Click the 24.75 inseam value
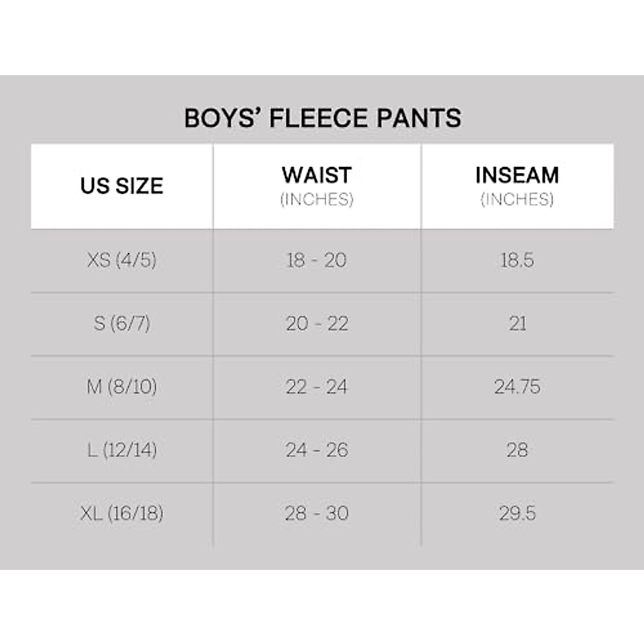This screenshot has height=644, width=644. tap(517, 387)
